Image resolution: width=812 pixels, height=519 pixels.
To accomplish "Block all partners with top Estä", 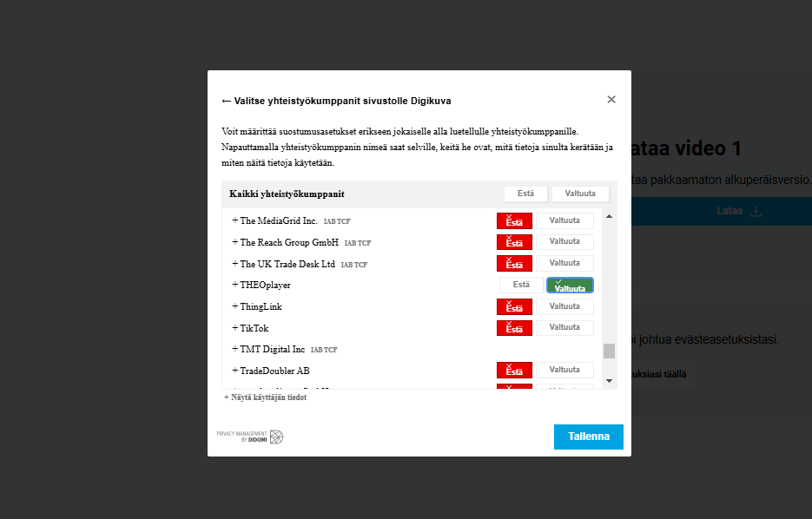I will pyautogui.click(x=525, y=194).
